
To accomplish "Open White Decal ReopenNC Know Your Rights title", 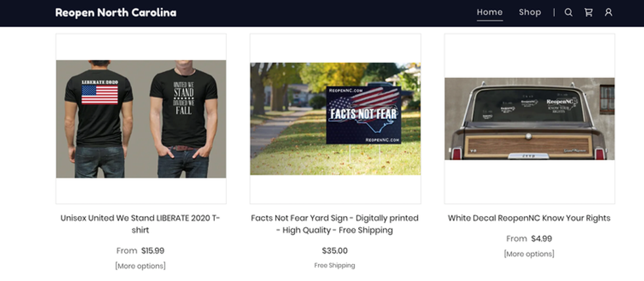I will coord(529,218).
